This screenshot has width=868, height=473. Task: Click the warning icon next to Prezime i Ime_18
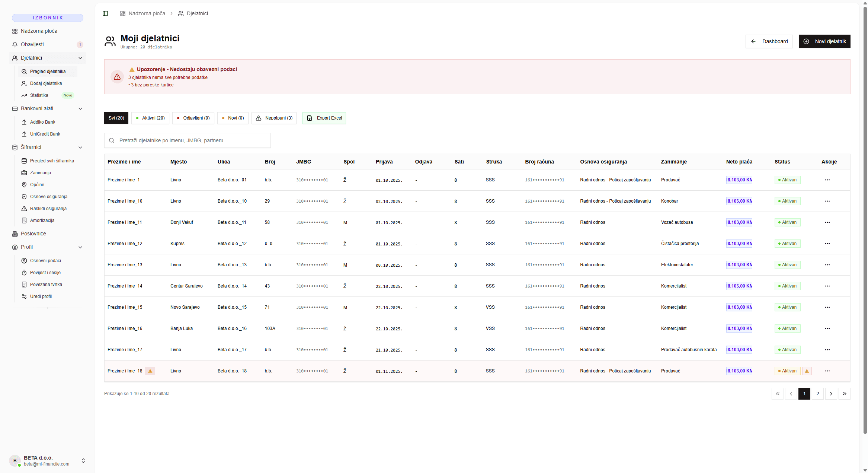(150, 371)
